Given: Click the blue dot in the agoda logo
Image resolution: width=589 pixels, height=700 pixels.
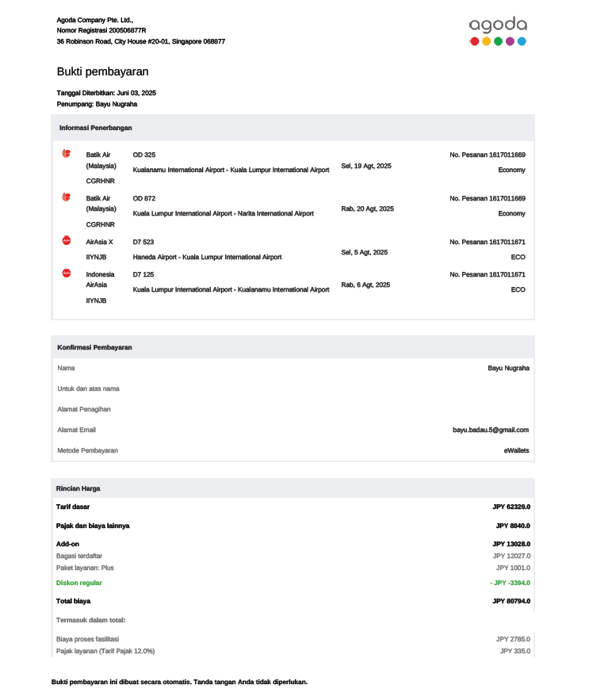Looking at the screenshot, I should [x=522, y=41].
